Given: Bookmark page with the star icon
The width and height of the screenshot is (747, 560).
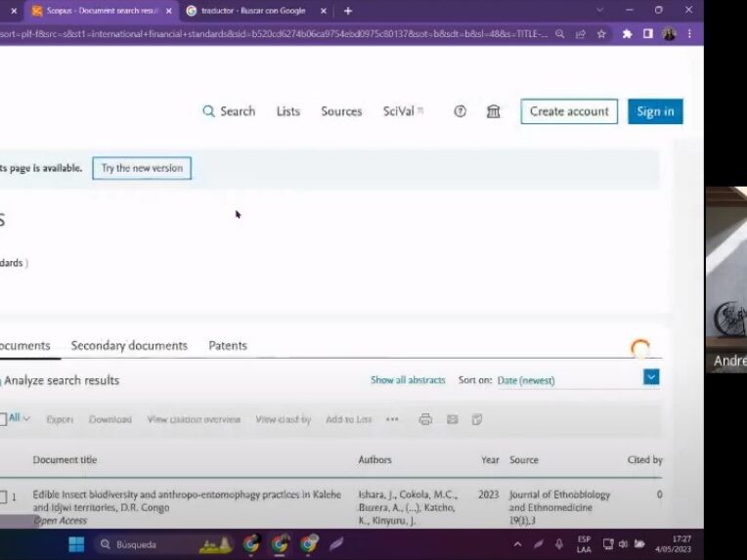Looking at the screenshot, I should coord(601,34).
